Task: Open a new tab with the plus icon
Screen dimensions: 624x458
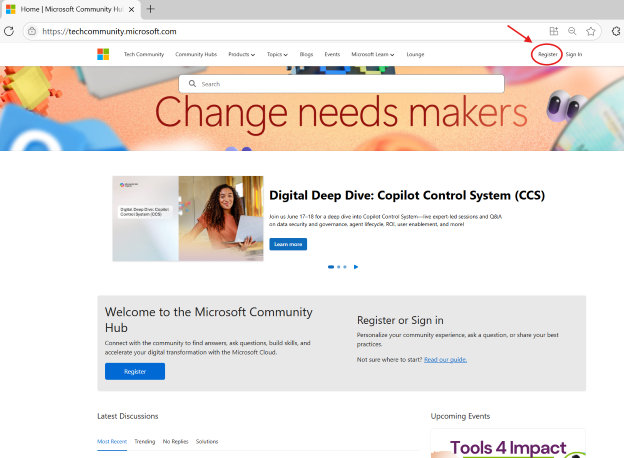Action: click(x=150, y=9)
